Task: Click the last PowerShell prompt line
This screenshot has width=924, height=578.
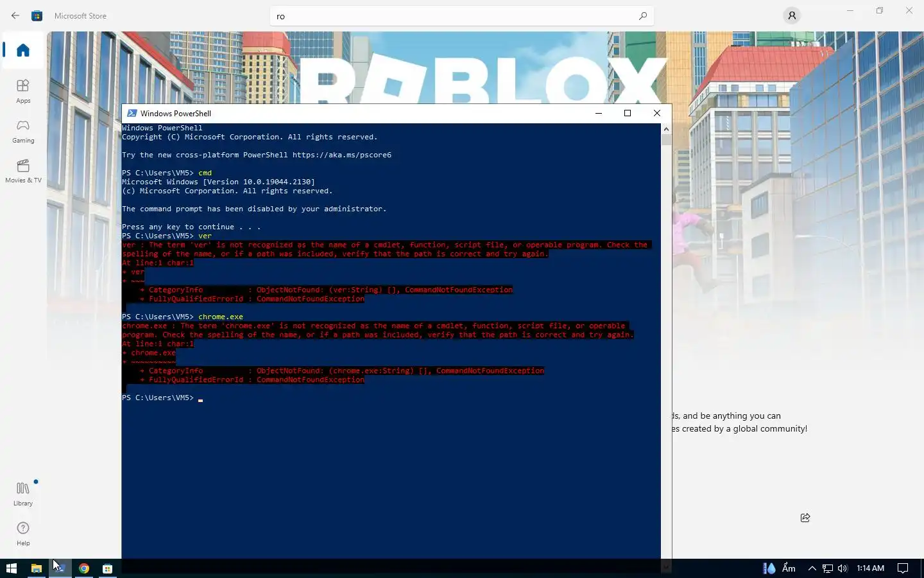Action: tap(162, 398)
